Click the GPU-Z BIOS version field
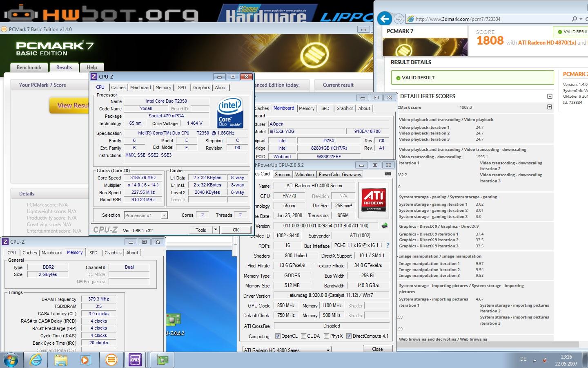 [326, 226]
